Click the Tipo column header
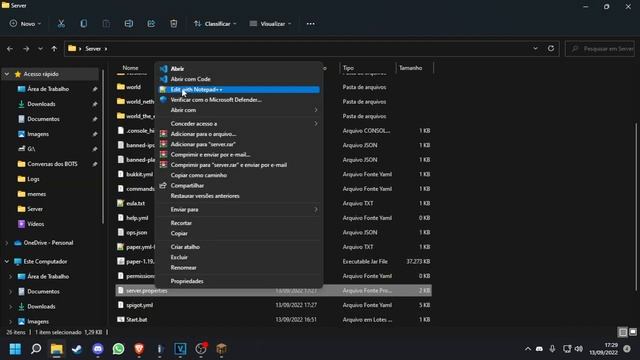This screenshot has height=360, width=640. (348, 68)
